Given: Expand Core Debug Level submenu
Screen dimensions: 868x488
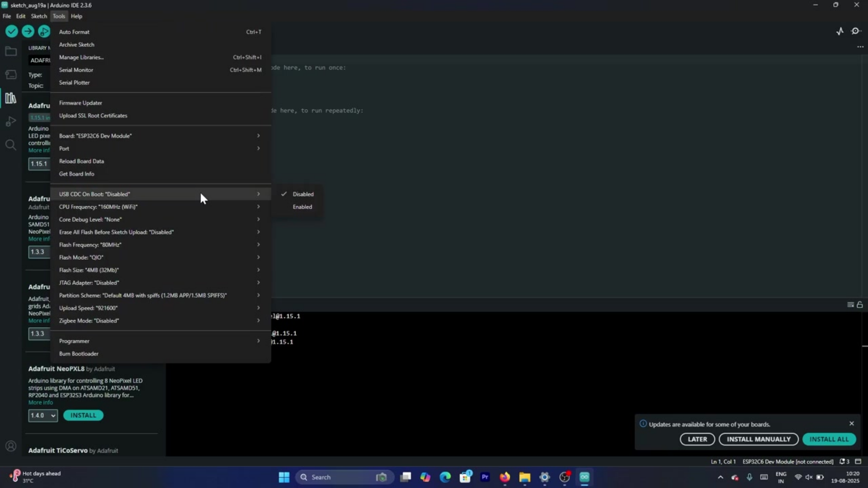Looking at the screenshot, I should point(161,219).
